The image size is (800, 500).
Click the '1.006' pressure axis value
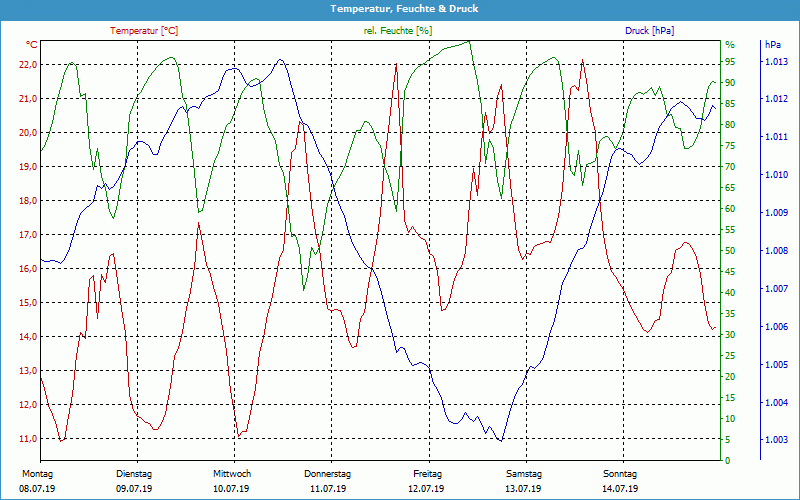(776, 327)
